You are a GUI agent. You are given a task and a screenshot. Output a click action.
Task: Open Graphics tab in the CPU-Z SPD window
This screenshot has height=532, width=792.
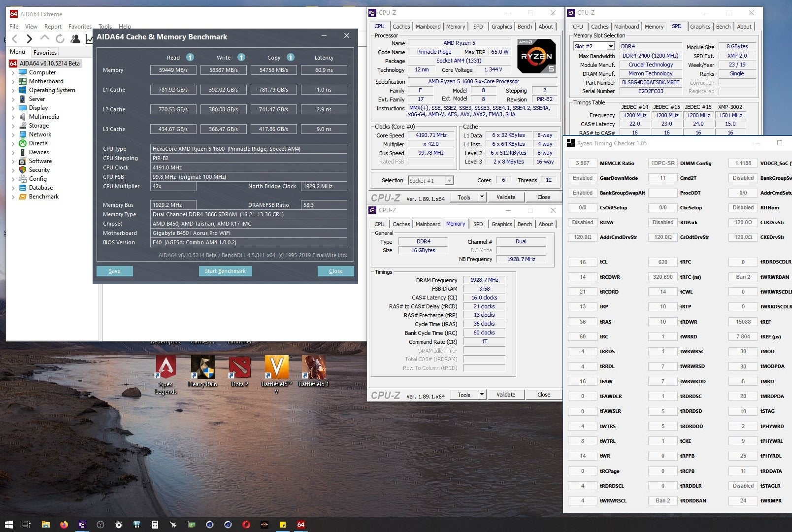click(x=700, y=27)
